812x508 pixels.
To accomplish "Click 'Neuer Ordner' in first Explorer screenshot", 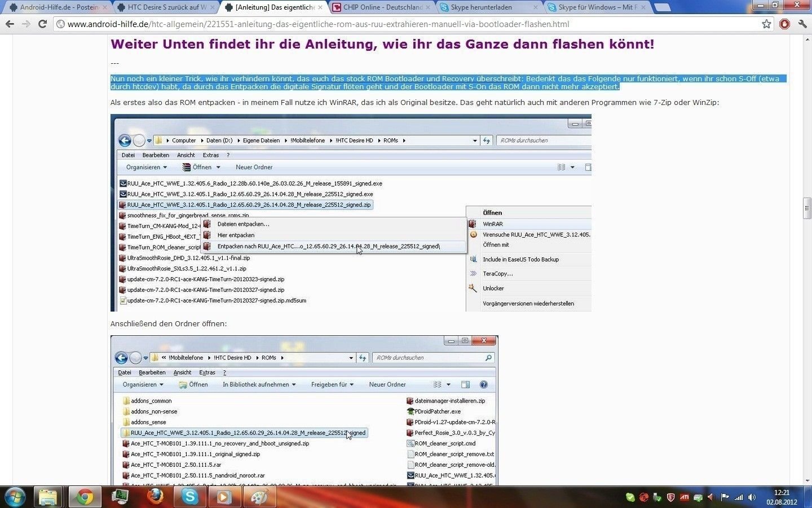I will (254, 167).
